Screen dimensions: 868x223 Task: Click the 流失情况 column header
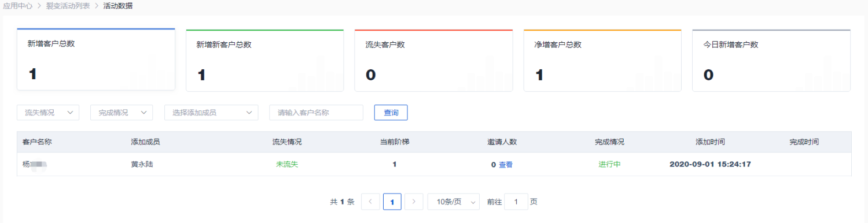pos(287,142)
